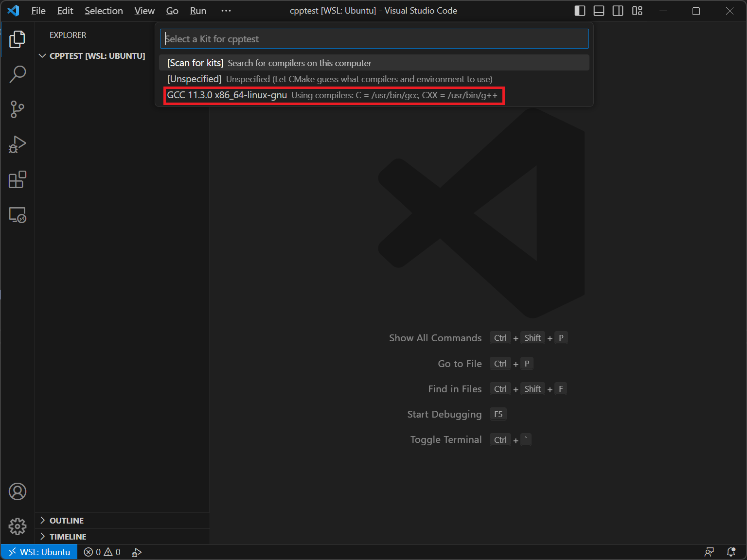Click the Select a Kit input field
747x560 pixels.
[x=373, y=39]
